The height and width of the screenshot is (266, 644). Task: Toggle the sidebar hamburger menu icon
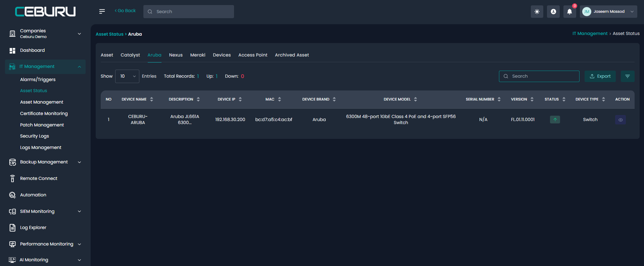coord(102,11)
